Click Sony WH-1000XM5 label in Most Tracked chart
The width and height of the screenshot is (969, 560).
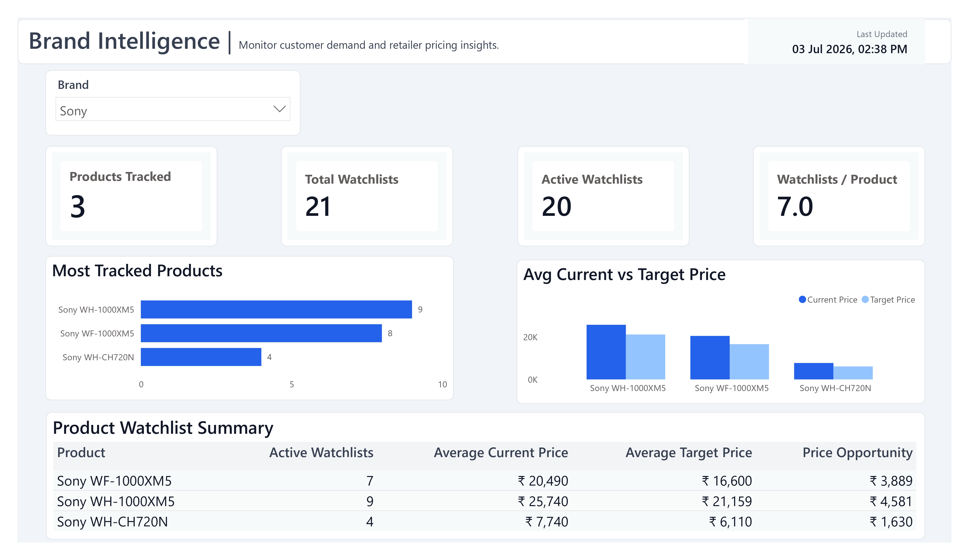coord(96,309)
